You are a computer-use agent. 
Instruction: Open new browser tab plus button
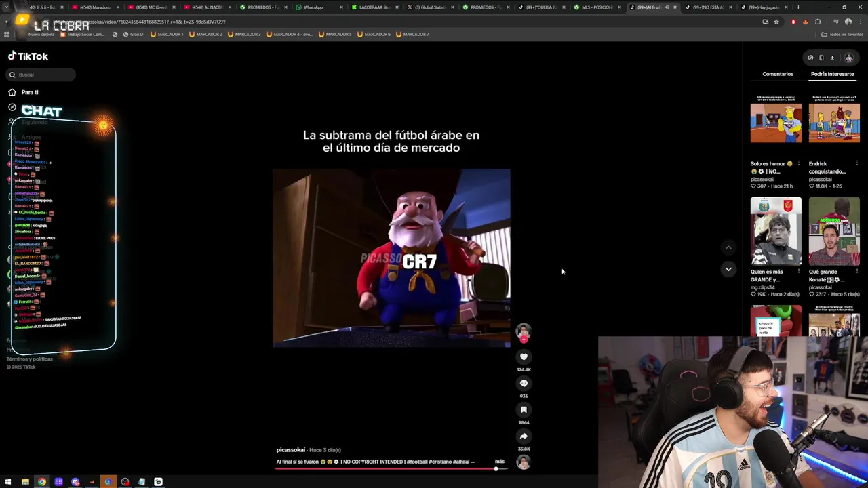point(798,7)
